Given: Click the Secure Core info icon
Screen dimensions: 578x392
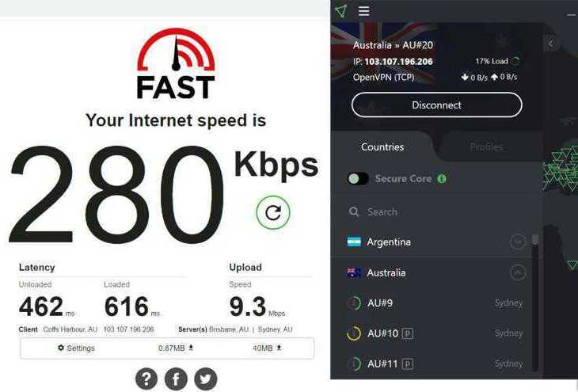Looking at the screenshot, I should coord(442,179).
